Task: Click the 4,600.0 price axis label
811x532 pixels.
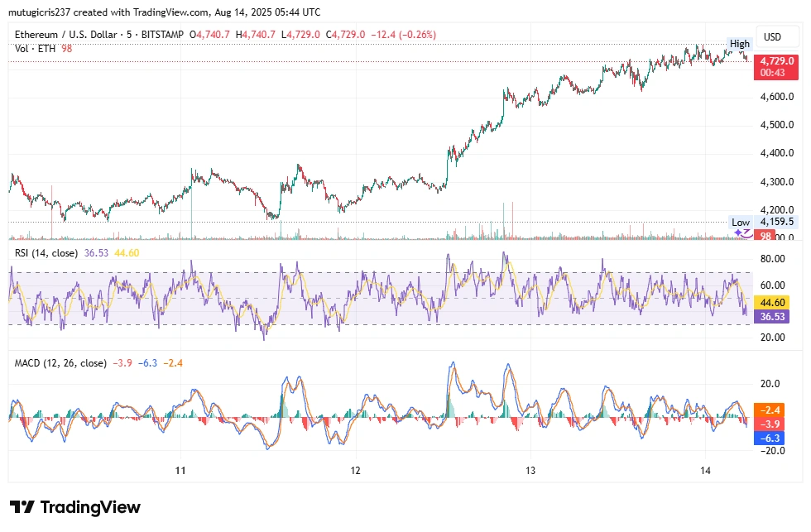Action: click(x=776, y=97)
